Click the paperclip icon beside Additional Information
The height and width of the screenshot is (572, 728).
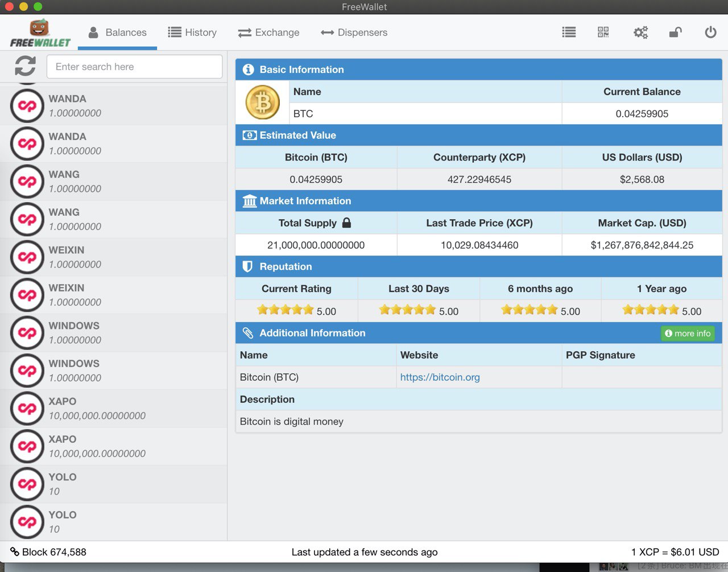click(248, 333)
